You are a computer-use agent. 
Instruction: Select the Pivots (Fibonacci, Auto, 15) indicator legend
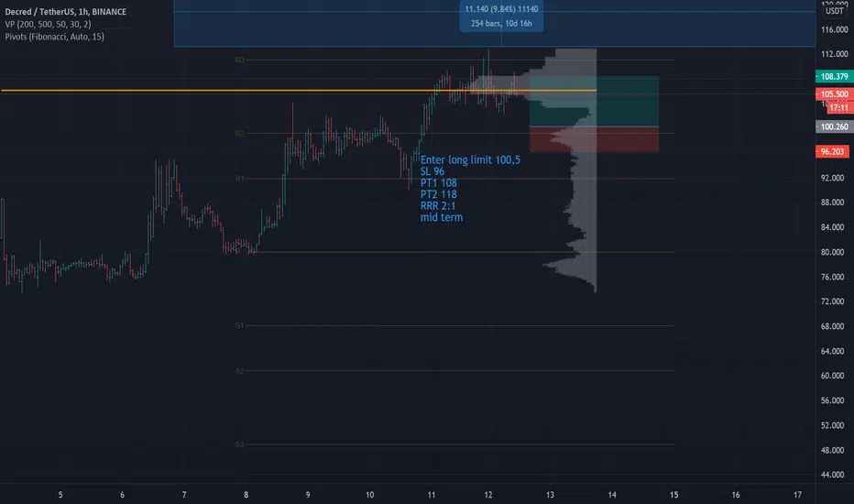coord(54,37)
